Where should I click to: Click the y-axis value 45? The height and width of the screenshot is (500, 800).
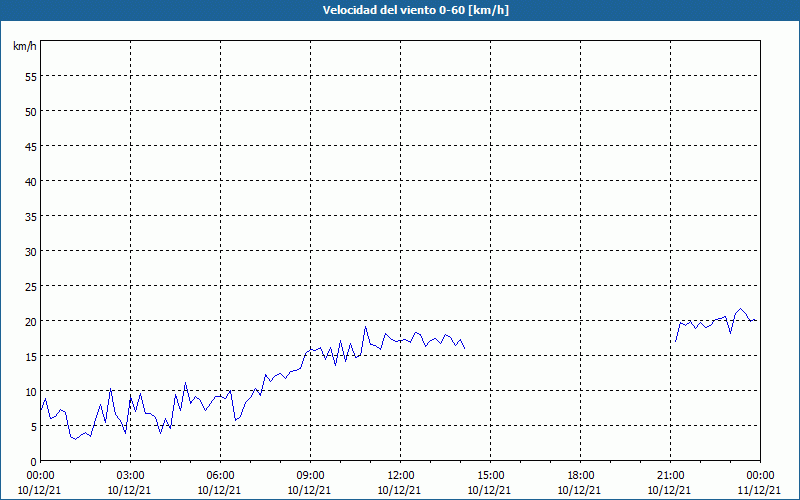31,147
